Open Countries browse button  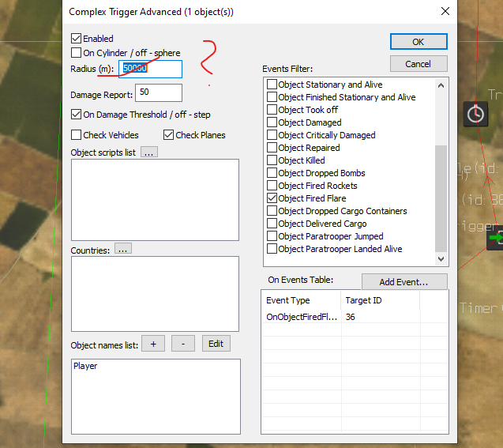tap(123, 249)
